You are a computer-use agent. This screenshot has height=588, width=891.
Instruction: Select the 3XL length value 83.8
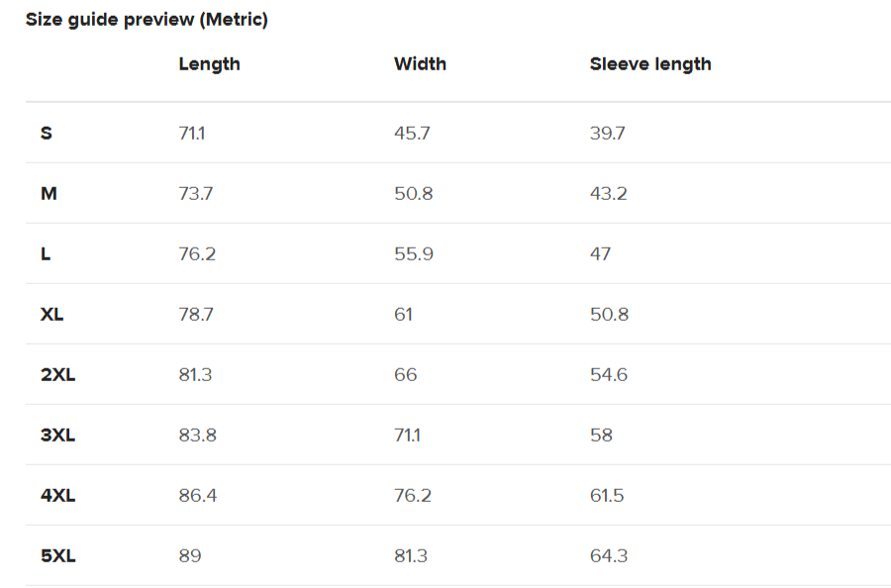pyautogui.click(x=198, y=435)
